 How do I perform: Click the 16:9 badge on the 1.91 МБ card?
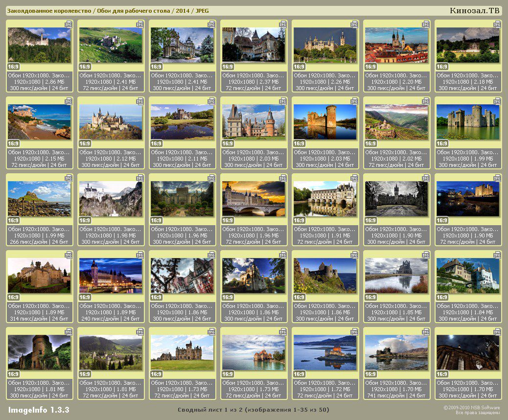coord(299,220)
